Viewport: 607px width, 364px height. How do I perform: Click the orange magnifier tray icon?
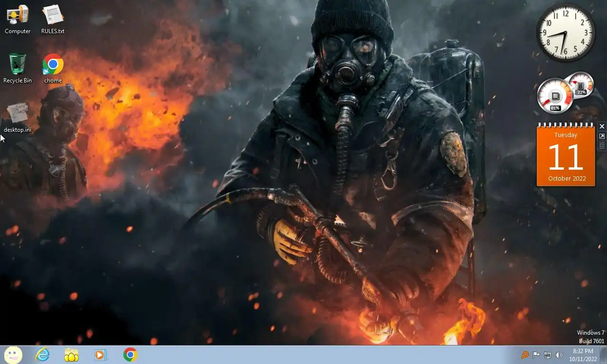tap(525, 355)
